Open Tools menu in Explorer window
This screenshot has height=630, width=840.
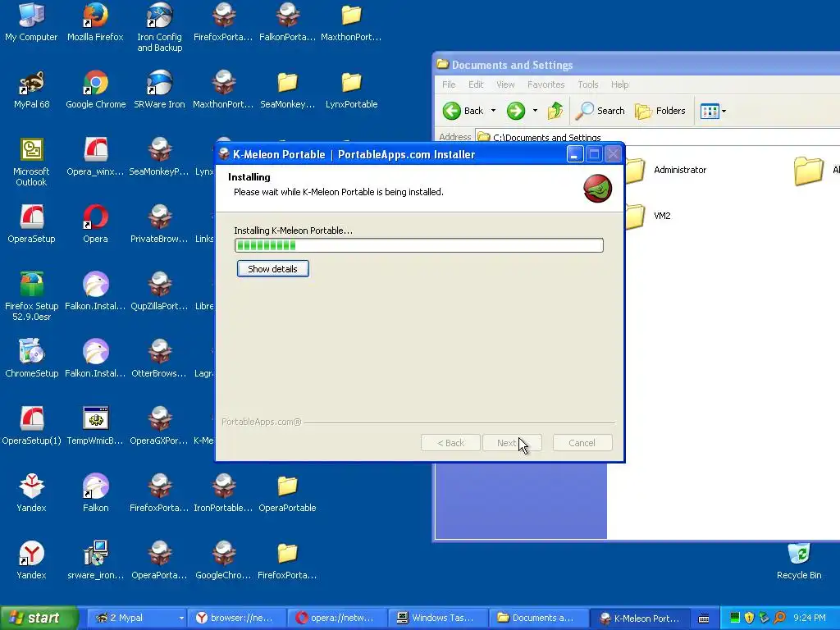pos(587,84)
